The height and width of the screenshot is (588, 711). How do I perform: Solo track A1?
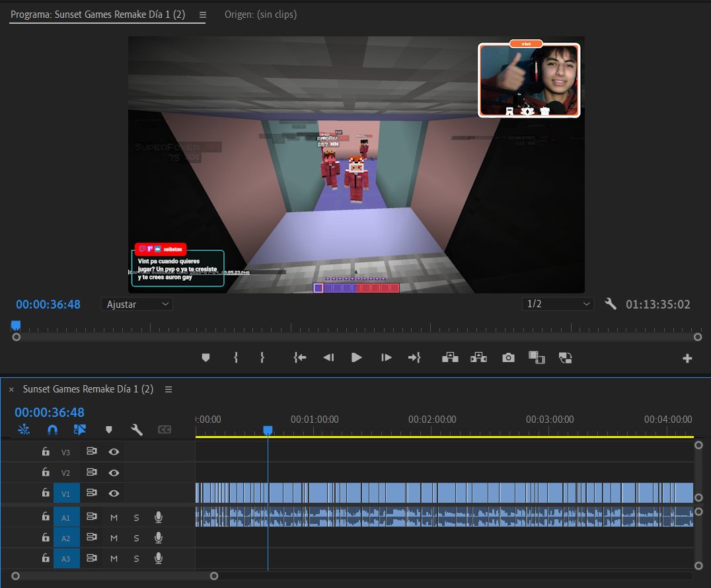click(136, 517)
